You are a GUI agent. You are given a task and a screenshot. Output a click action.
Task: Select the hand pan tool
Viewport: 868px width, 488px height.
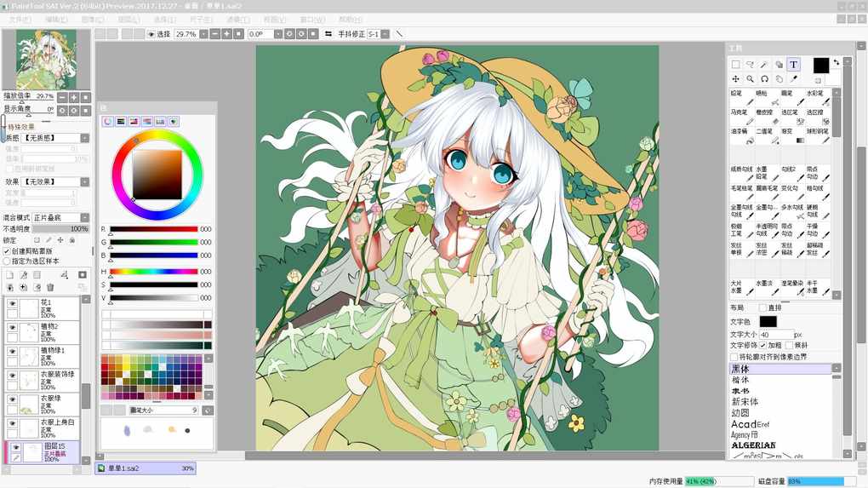pyautogui.click(x=779, y=79)
